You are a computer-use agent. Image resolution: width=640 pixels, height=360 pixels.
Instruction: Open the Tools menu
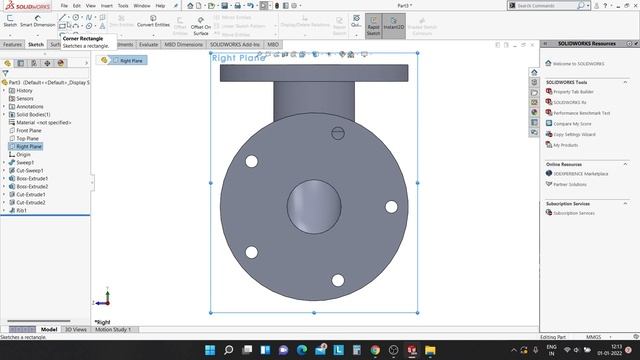[123, 6]
